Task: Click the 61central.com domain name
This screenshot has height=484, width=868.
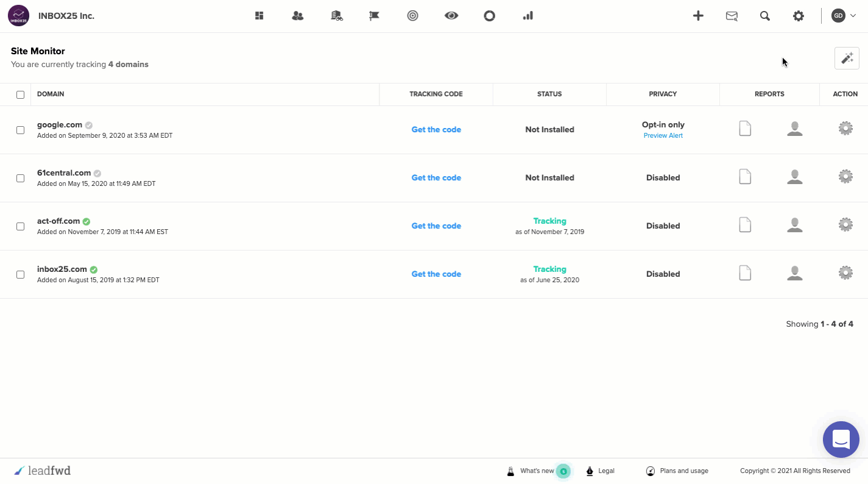Action: pyautogui.click(x=64, y=173)
